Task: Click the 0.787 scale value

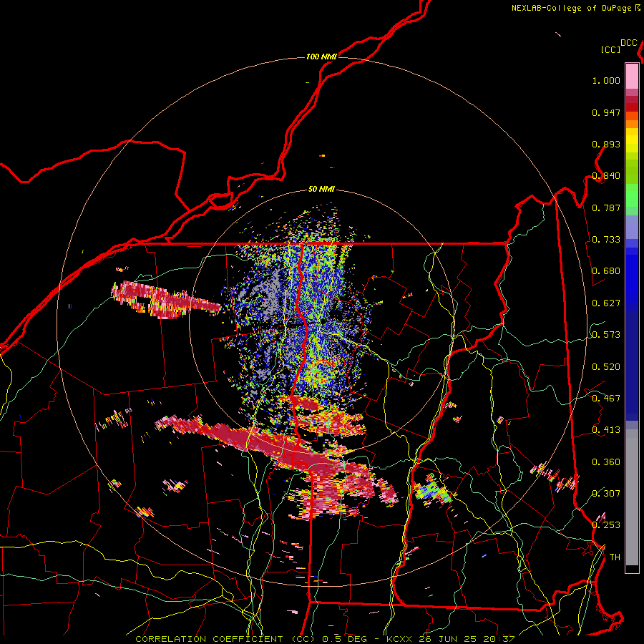Action: tap(606, 208)
